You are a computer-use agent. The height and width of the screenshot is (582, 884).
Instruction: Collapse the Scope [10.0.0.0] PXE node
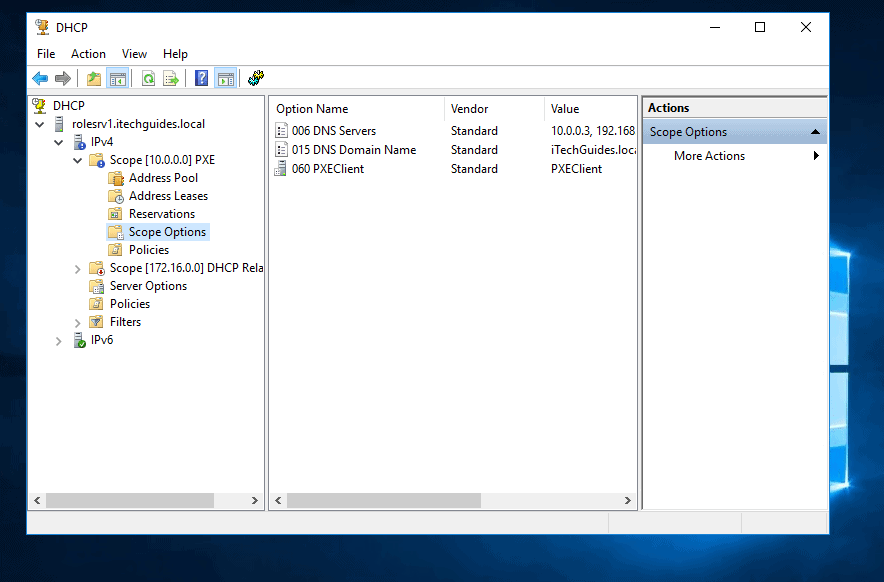tap(79, 160)
